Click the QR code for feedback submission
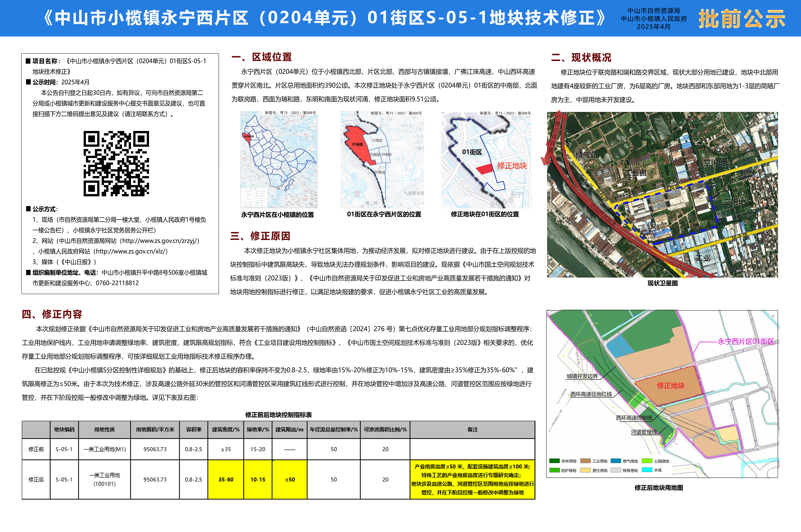This screenshot has width=801, height=532. point(116,164)
